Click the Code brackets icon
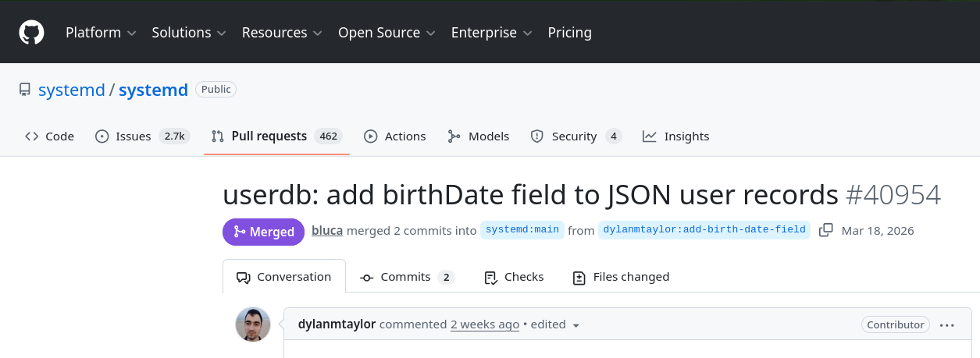This screenshot has height=358, width=980. pos(32,136)
